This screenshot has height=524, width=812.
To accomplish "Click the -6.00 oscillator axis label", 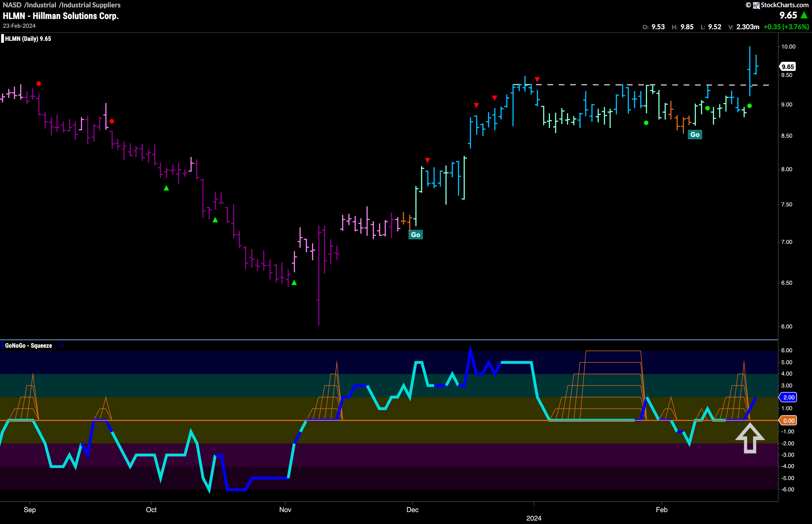I will click(x=788, y=489).
